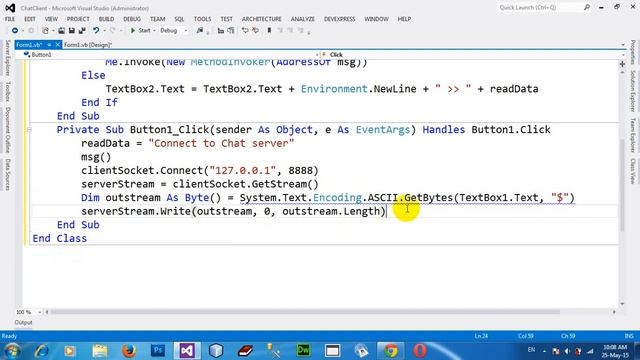Open the Document Outline side tab

pyautogui.click(x=7, y=130)
